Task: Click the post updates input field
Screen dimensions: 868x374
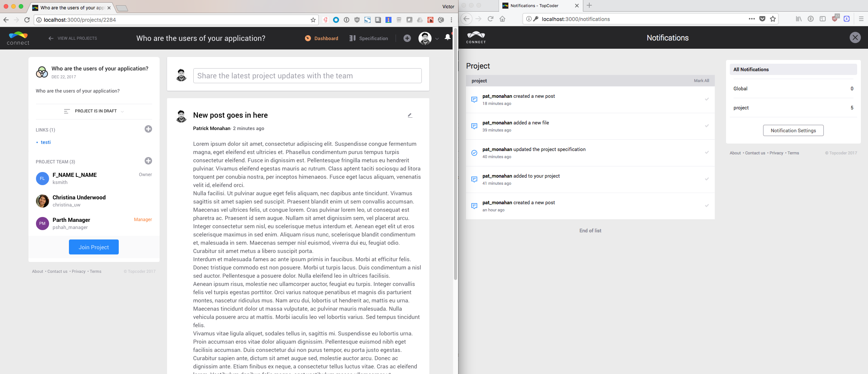Action: click(x=307, y=76)
